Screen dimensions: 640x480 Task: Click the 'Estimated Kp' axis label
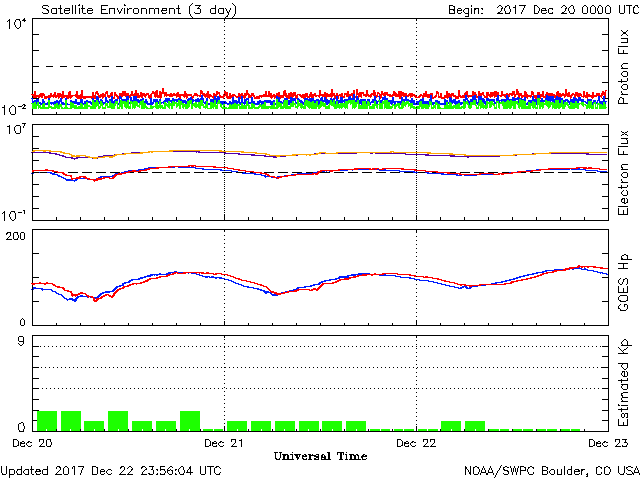(623, 383)
